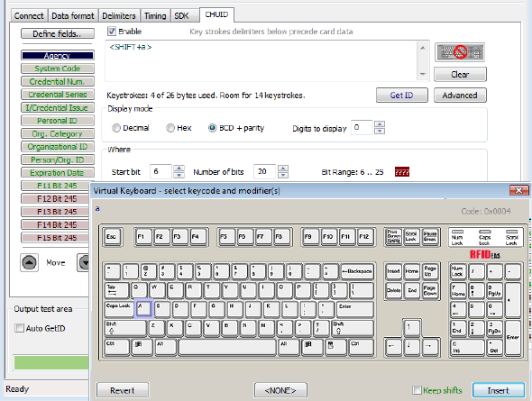
Task: Click the Get ID button
Action: point(402,96)
